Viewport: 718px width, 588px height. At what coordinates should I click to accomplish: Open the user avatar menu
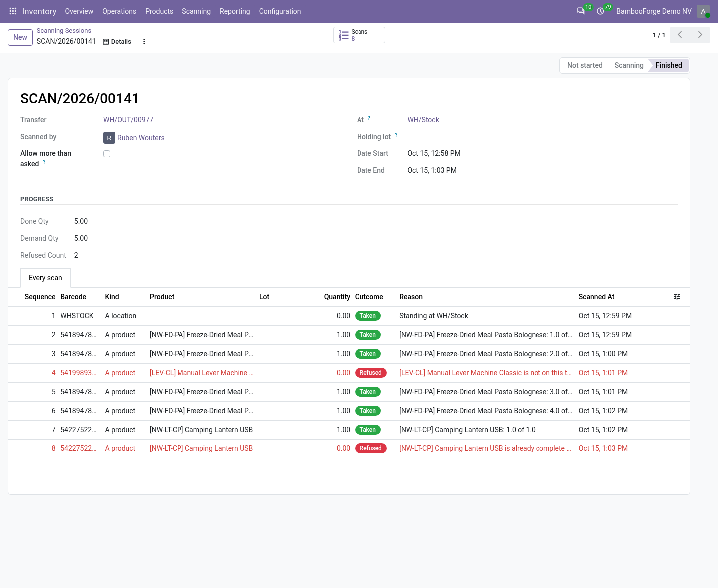click(x=703, y=11)
